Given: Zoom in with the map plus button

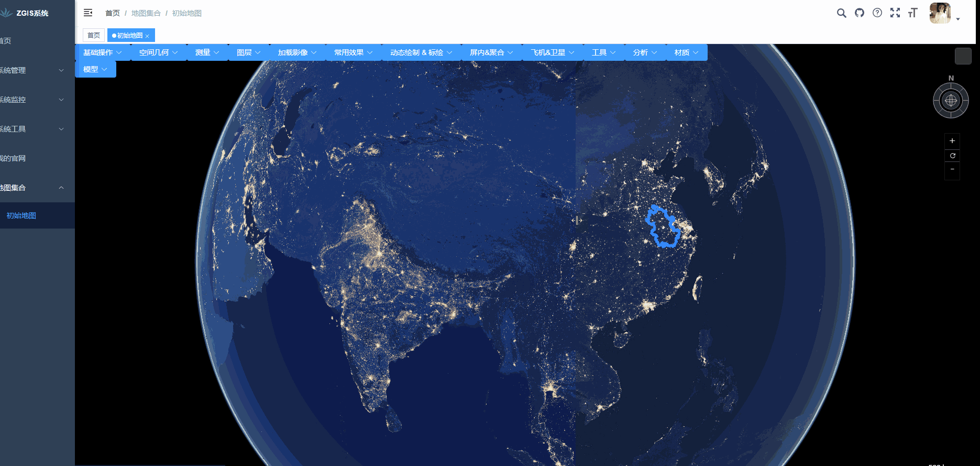Looking at the screenshot, I should [952, 140].
